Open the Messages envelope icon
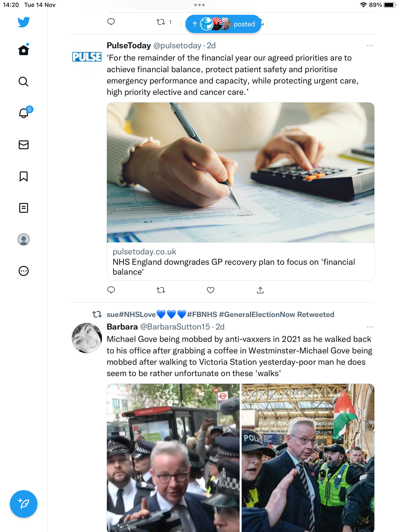The image size is (399, 532). (x=24, y=145)
